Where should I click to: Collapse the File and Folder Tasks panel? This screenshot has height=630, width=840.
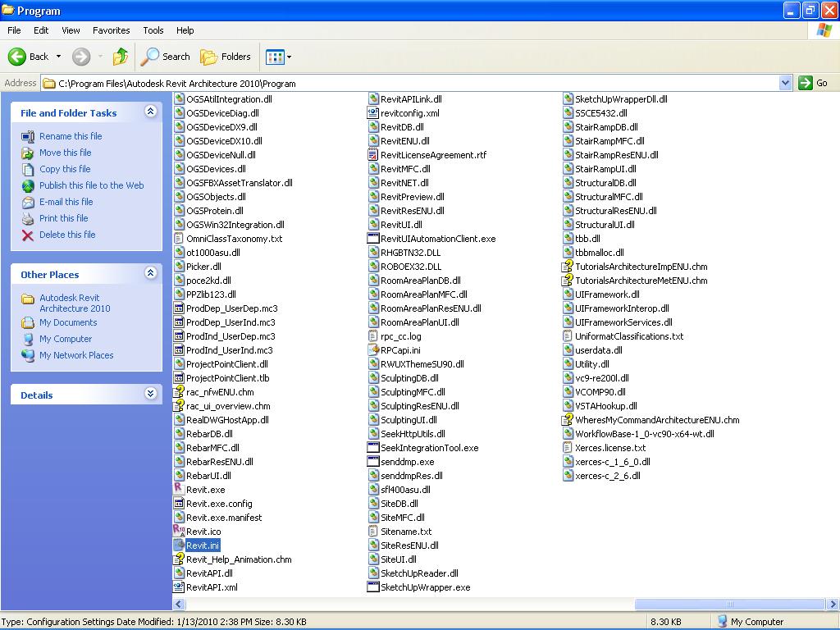(x=151, y=112)
